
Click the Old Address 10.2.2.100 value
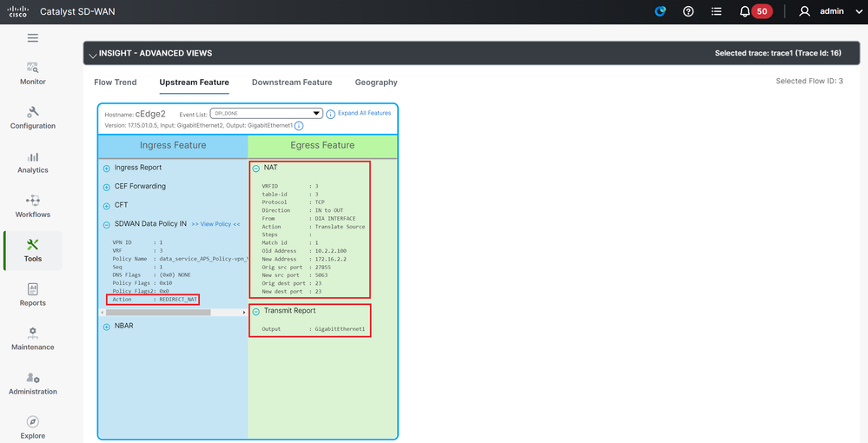tap(331, 251)
